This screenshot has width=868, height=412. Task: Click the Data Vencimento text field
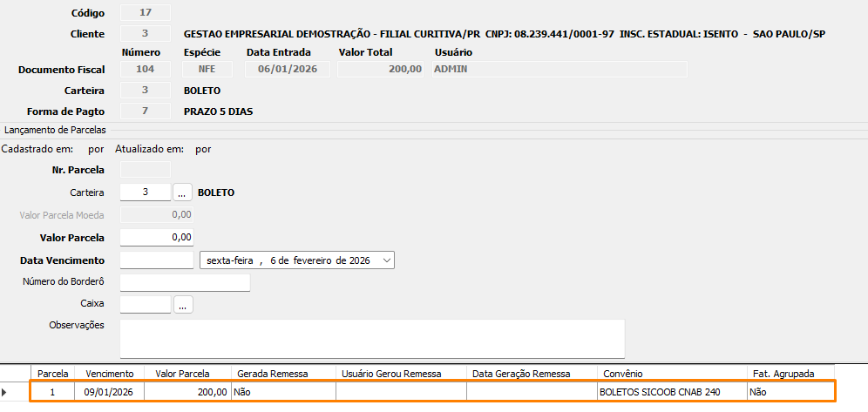156,260
